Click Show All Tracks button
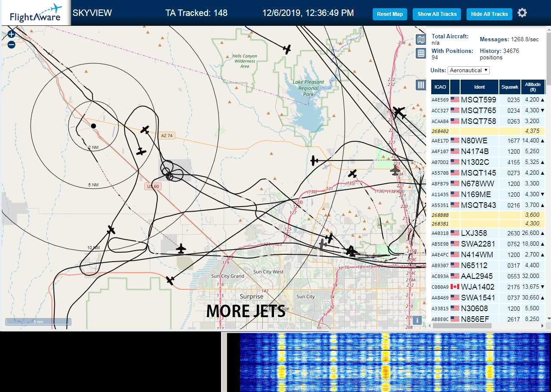This screenshot has width=551, height=392. [437, 14]
